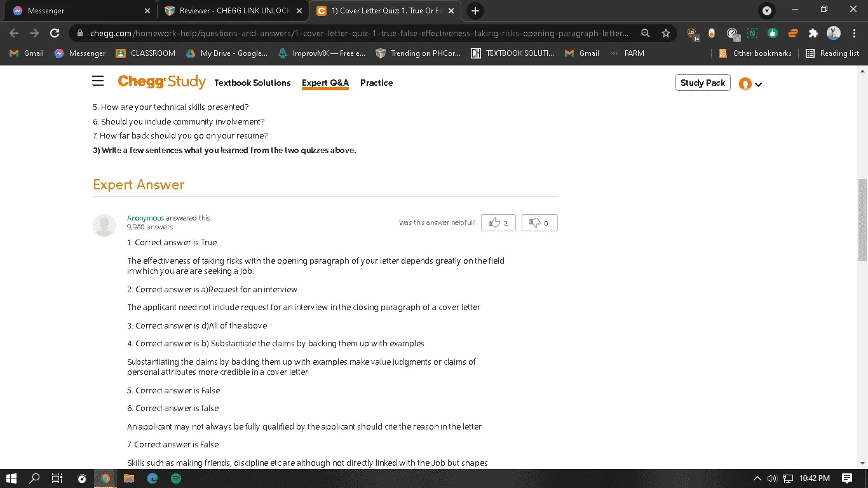The image size is (868, 488).
Task: Open the CLASSROOM bookmark
Action: tap(146, 53)
